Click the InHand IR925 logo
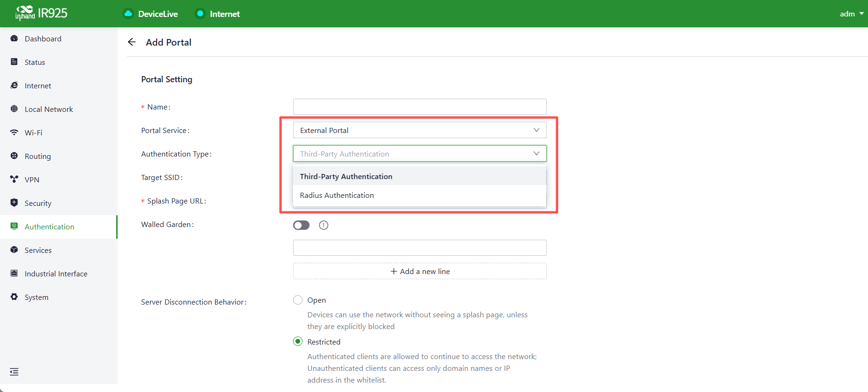 (x=41, y=13)
